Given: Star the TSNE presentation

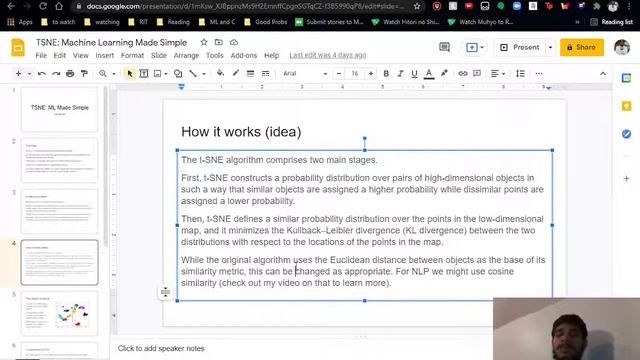Looking at the screenshot, I should (x=204, y=42).
